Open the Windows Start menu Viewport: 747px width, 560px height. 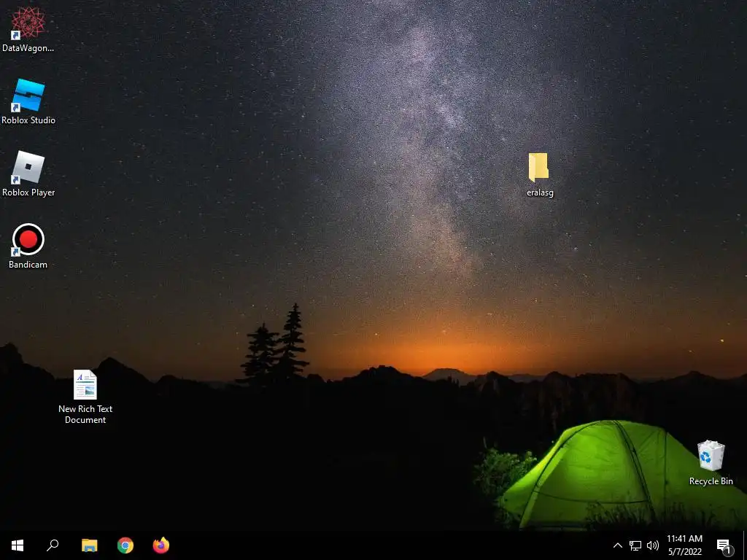pyautogui.click(x=18, y=545)
